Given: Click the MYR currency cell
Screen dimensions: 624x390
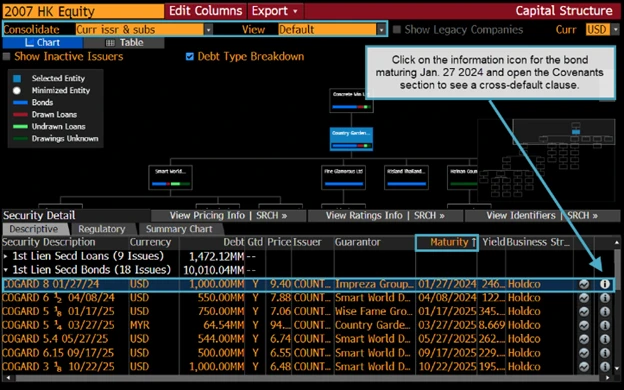Looking at the screenshot, I should click(140, 325).
